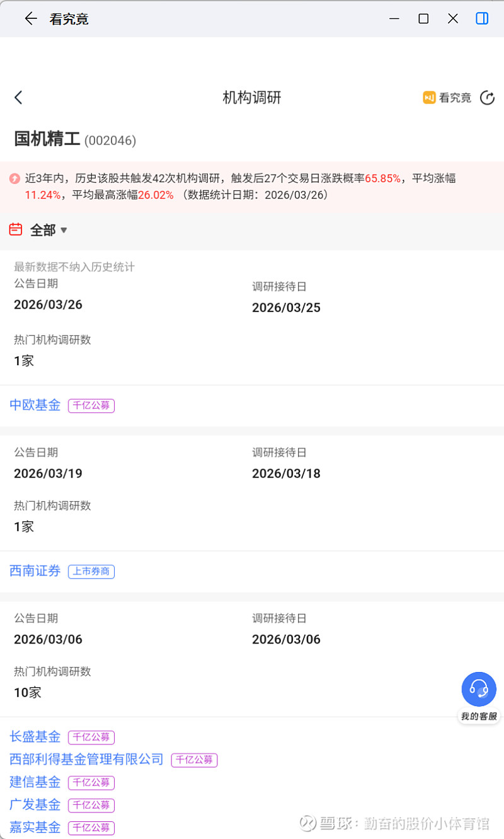
Task: Click 千亿公募 tag next to 中欧基金
Action: [91, 406]
